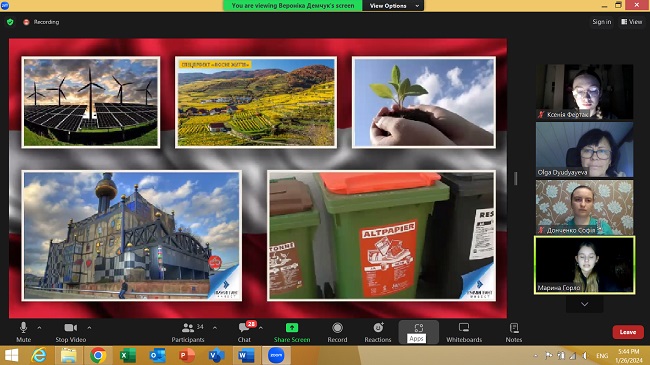Viewport: 650px width, 365px height.
Task: Click the Recording indicator
Action: click(41, 22)
